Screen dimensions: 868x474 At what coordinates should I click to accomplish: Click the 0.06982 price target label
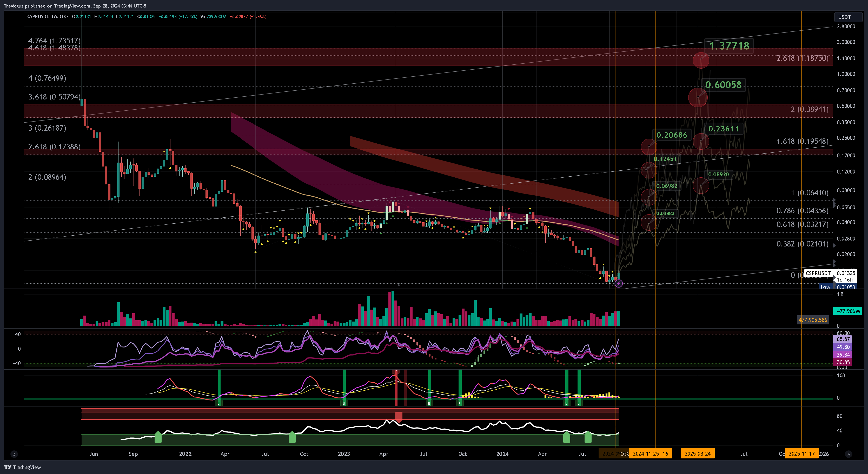[x=666, y=186]
